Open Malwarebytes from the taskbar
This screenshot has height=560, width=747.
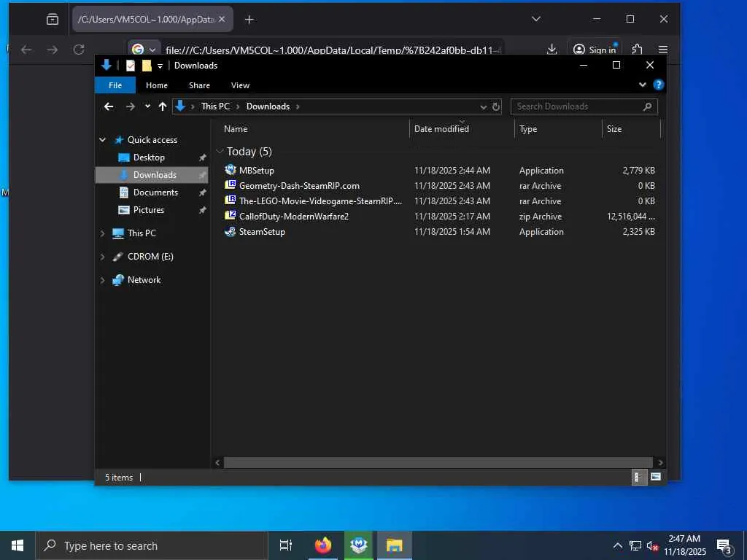click(x=359, y=545)
